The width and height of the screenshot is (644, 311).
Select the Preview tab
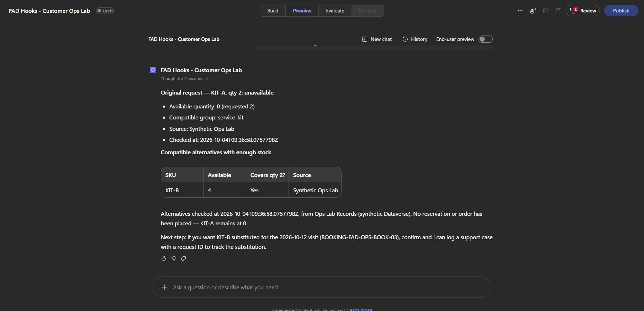(x=302, y=11)
